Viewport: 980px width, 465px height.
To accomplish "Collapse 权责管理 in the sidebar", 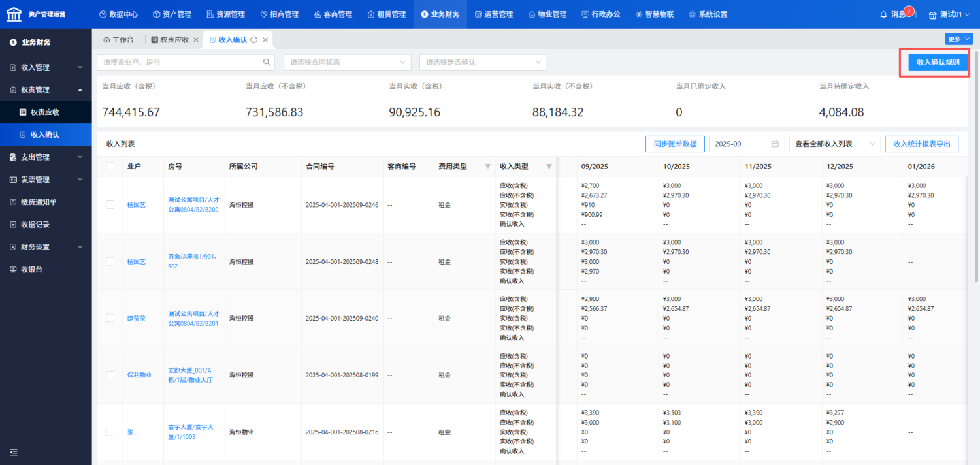I will 46,89.
